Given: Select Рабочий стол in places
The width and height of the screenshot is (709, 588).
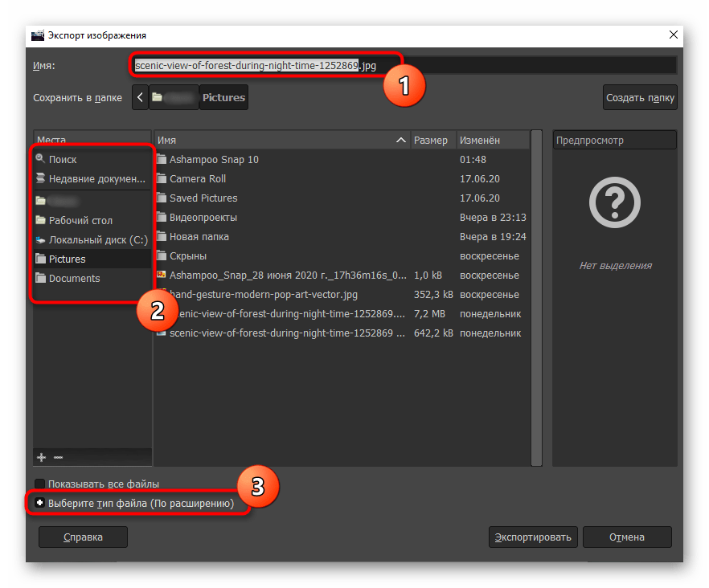Looking at the screenshot, I should click(92, 220).
